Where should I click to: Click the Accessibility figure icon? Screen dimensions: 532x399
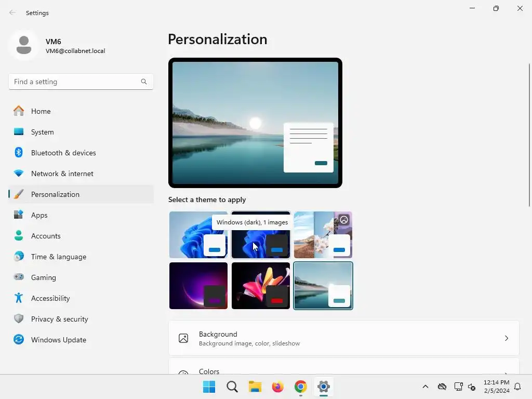tap(19, 298)
